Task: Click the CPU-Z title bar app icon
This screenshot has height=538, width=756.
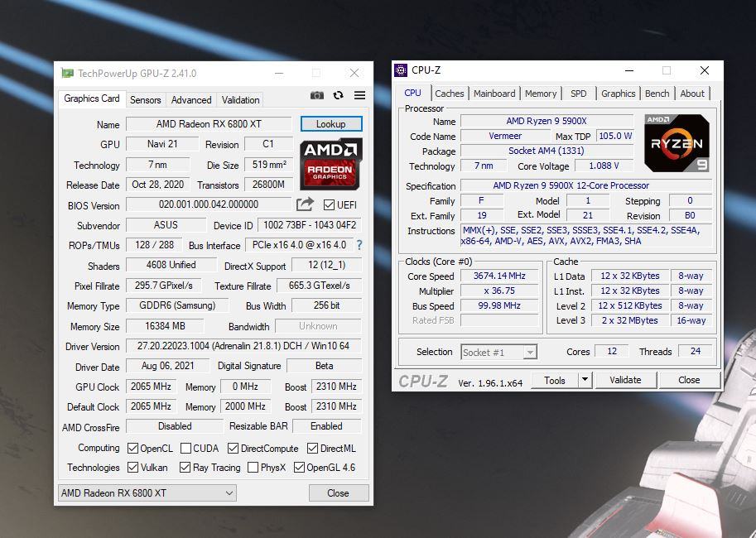Action: tap(401, 70)
